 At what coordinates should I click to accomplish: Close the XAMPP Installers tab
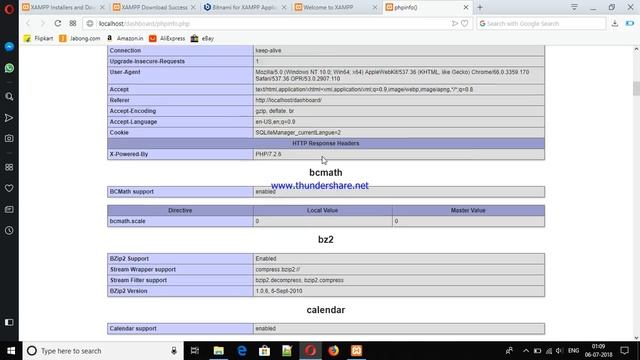click(102, 7)
